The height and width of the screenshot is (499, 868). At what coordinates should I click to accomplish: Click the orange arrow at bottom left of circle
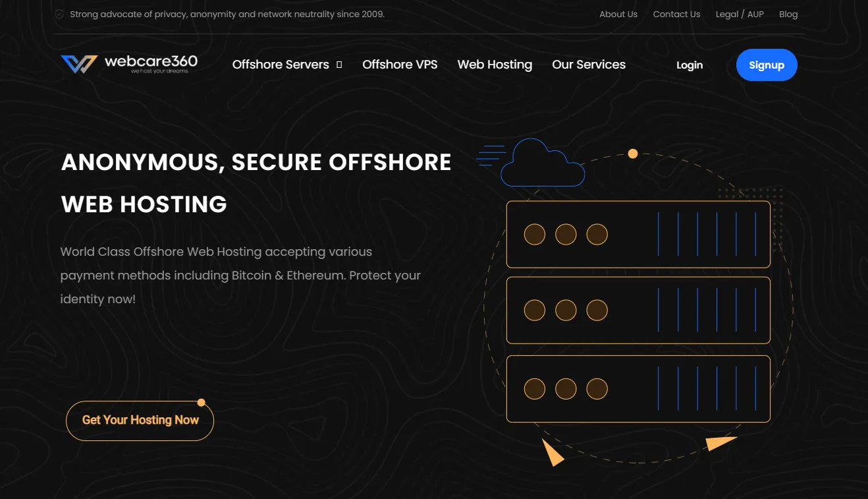[x=552, y=452]
